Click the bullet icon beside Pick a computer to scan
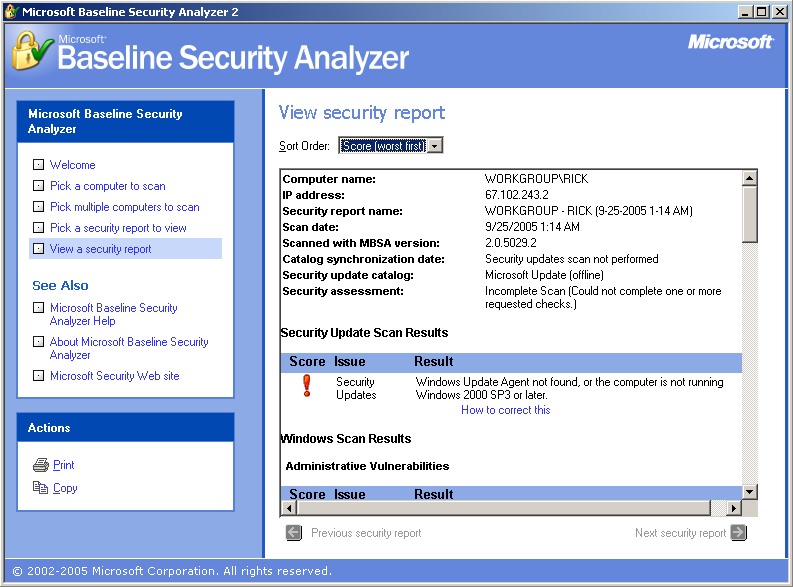This screenshot has width=793, height=587. pos(38,186)
